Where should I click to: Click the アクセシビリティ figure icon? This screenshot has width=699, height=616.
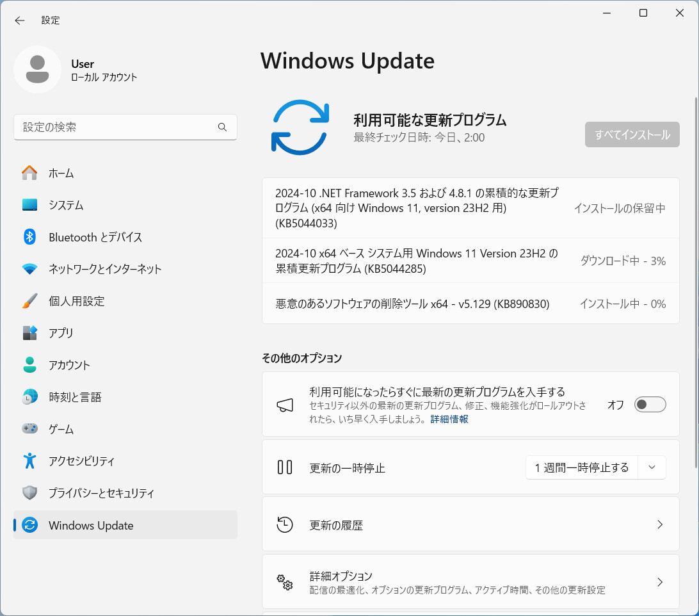(x=29, y=461)
